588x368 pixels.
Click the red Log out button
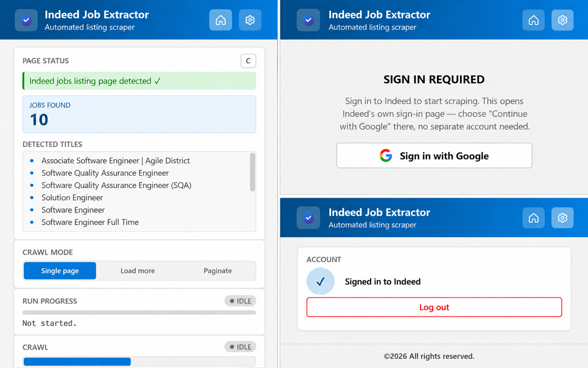434,307
